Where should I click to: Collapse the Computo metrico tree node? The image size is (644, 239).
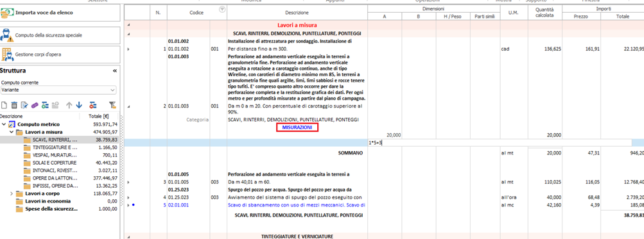(x=4, y=124)
